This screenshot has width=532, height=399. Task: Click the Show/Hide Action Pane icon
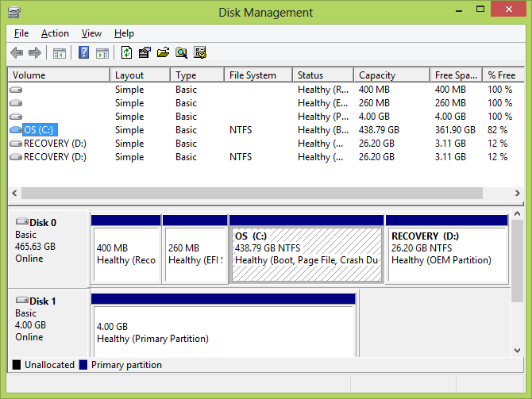(102, 53)
